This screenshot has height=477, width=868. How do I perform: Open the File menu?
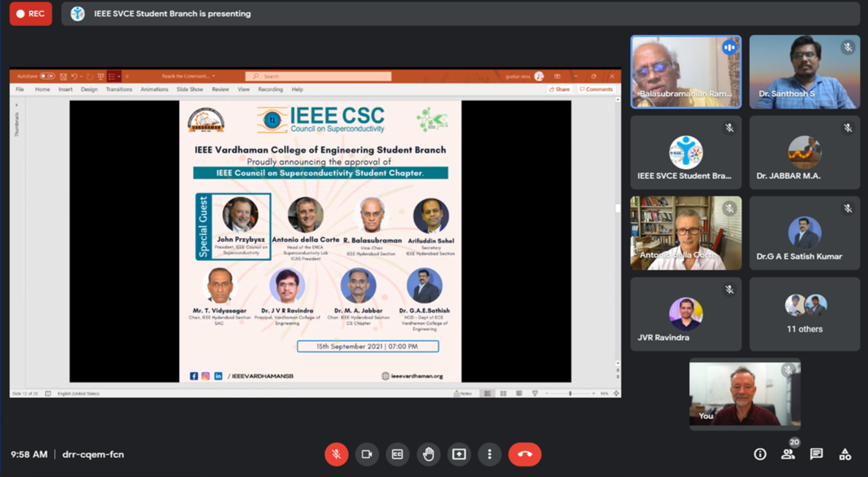(20, 89)
